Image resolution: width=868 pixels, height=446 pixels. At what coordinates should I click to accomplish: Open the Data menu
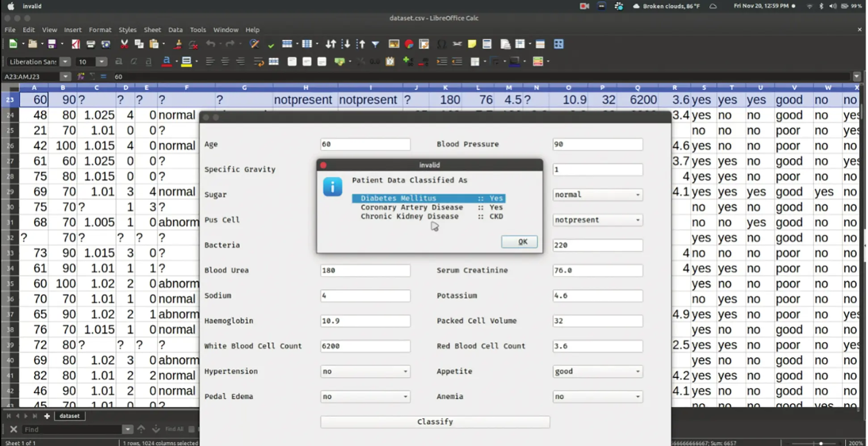[176, 29]
